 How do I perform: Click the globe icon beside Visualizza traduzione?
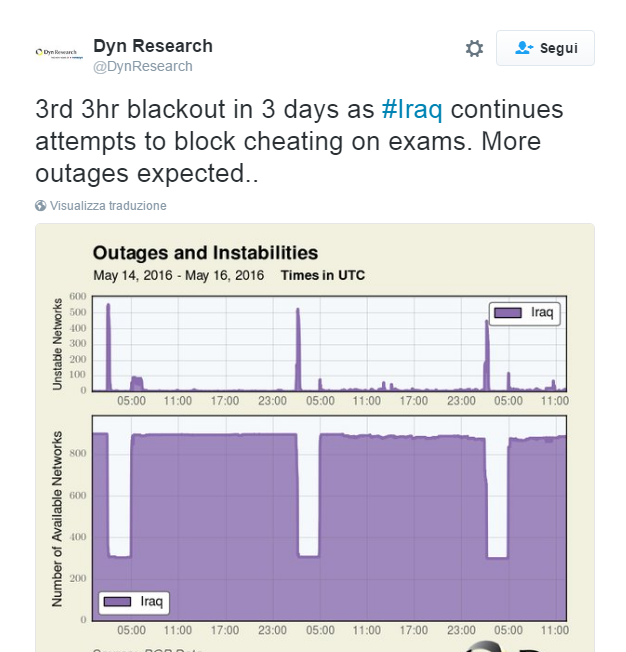[41, 206]
